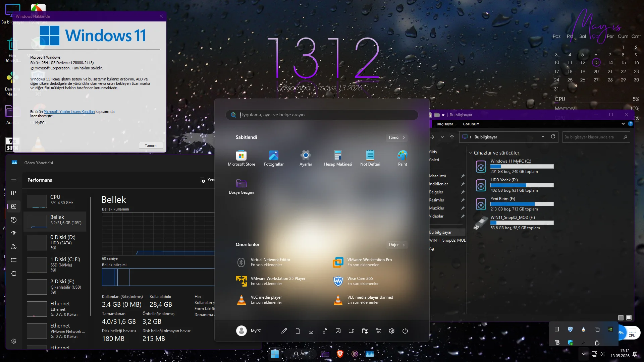
Task: Click HDD Yedek (D:) capacity bar
Action: (x=522, y=185)
